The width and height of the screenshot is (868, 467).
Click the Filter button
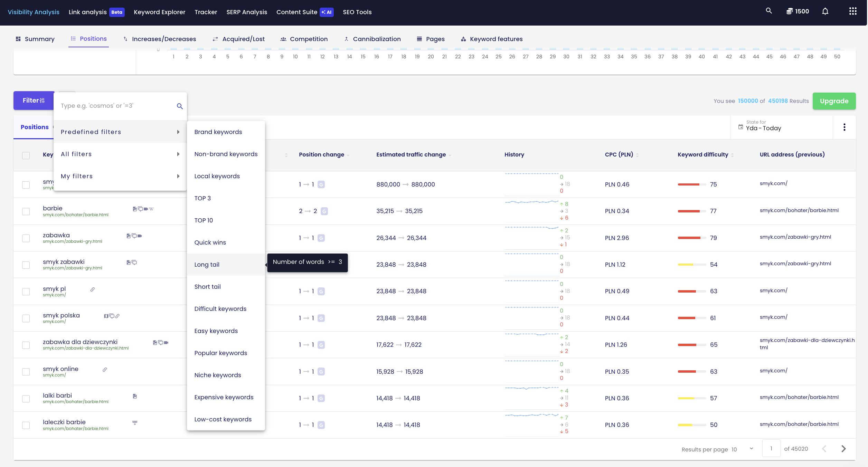pos(34,101)
